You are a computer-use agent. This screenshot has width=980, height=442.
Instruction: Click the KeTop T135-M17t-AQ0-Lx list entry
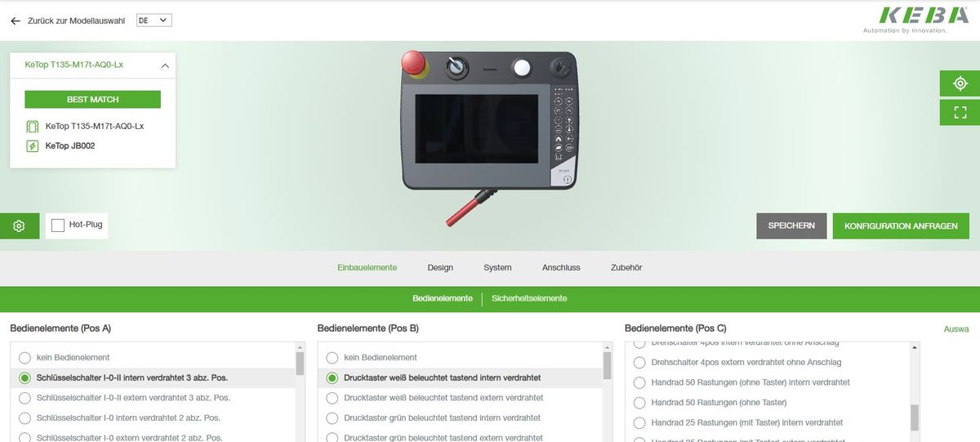pos(95,127)
